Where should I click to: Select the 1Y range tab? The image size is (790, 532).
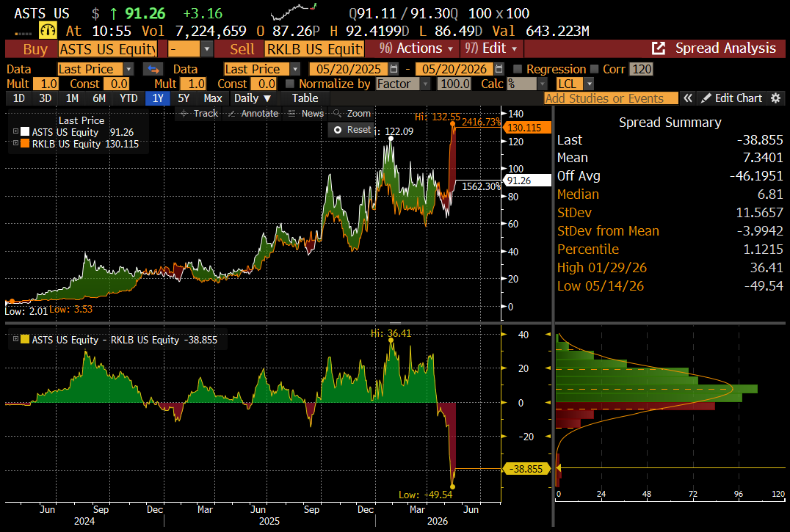(x=158, y=98)
